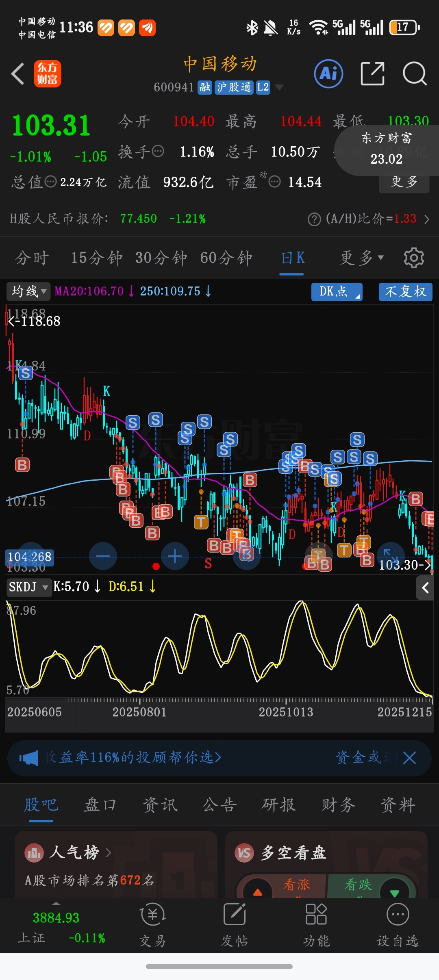Tap the 中国移动 stock title

pos(220,64)
